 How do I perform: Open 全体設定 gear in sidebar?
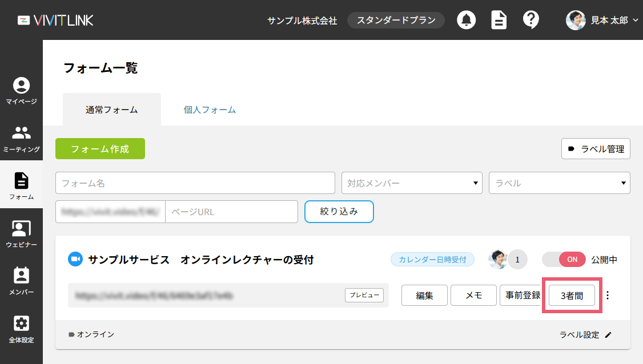point(21,329)
